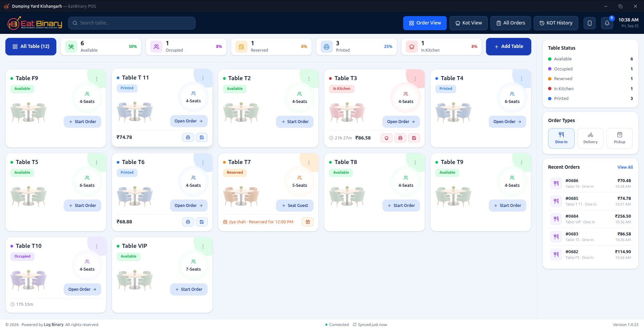Click the Eat Binary logo
The height and width of the screenshot is (329, 644).
[x=35, y=23]
